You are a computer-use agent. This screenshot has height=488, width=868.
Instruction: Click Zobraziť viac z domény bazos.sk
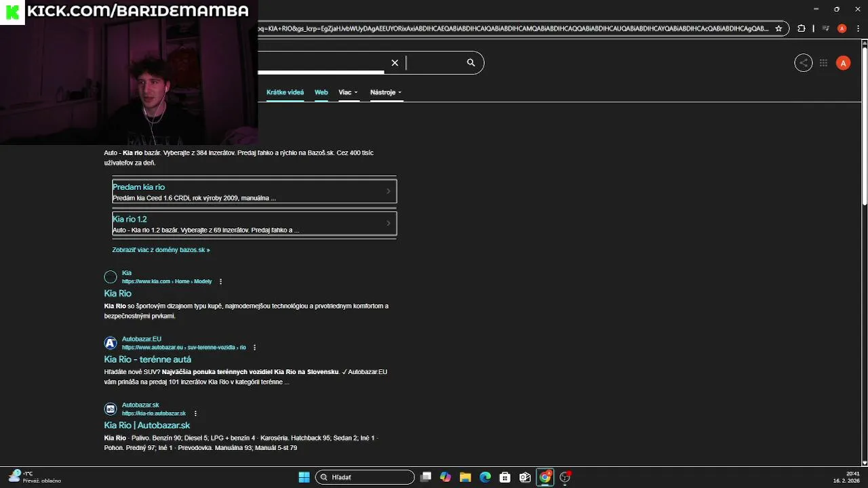point(161,250)
